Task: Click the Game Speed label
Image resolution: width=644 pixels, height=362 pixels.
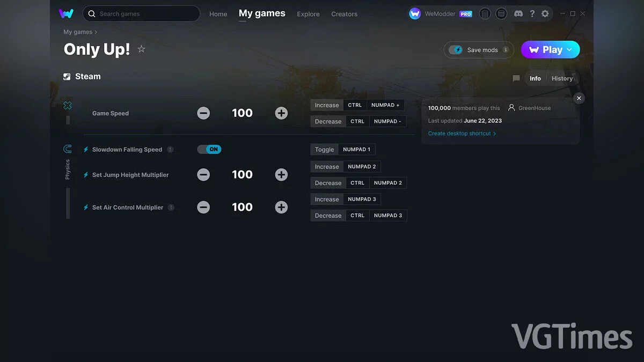Action: (x=111, y=114)
